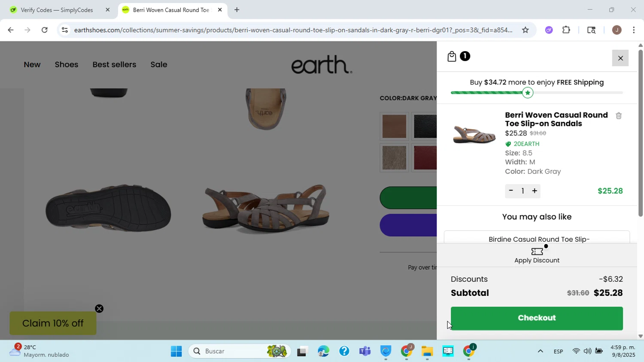Open Microsoft Edge from taskbar
Viewport: 644px width, 362px height.
tap(323, 351)
